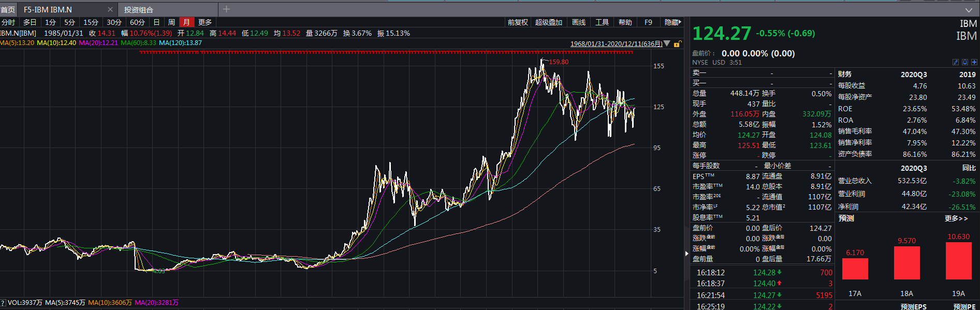Viewport: 980px width, 310px height.
Task: Open the 前复权 adjustment dropdown
Action: 518,22
